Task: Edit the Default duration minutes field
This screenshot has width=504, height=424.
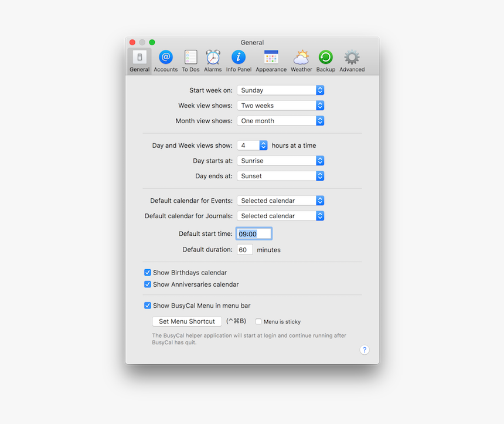Action: click(x=244, y=249)
